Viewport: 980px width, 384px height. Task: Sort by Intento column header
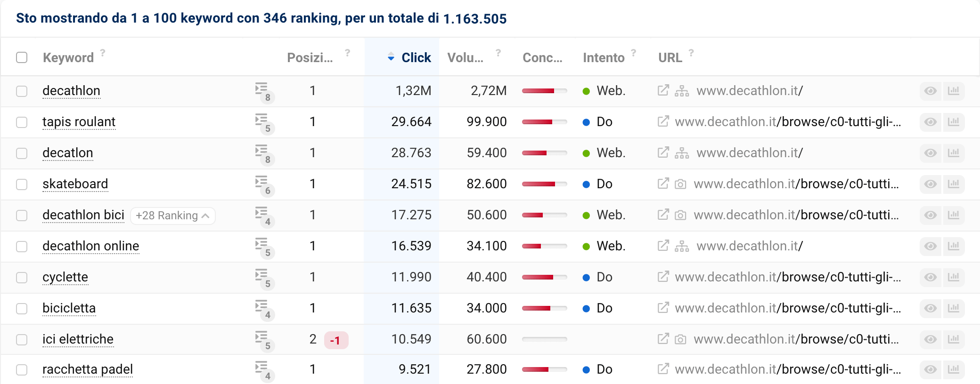[x=604, y=57]
